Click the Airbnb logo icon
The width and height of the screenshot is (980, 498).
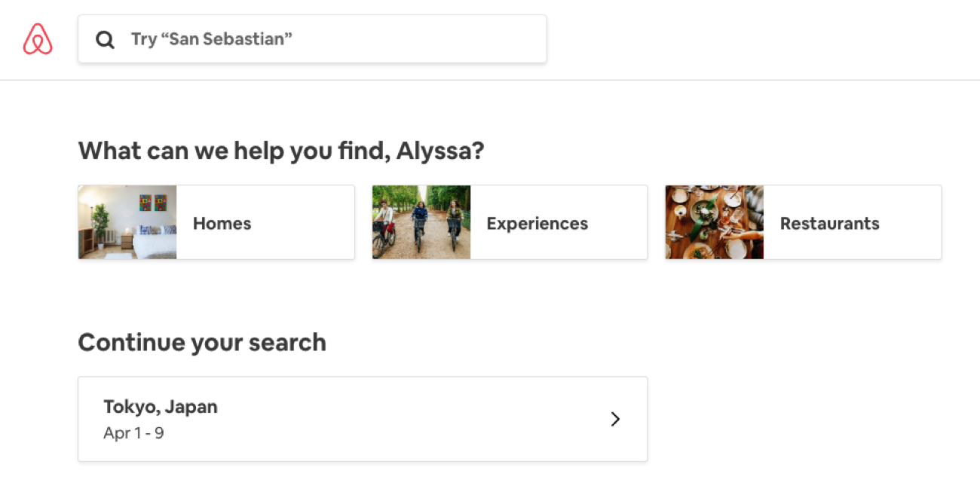(38, 39)
